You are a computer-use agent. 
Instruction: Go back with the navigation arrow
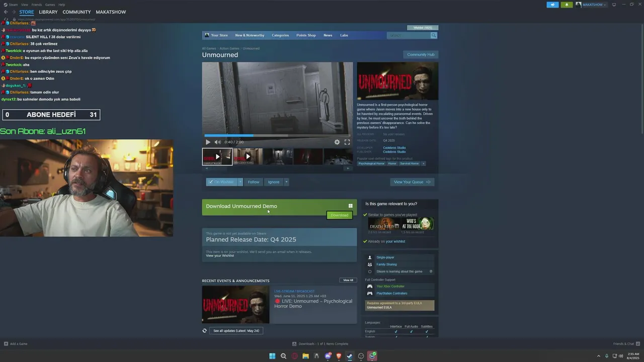6,12
